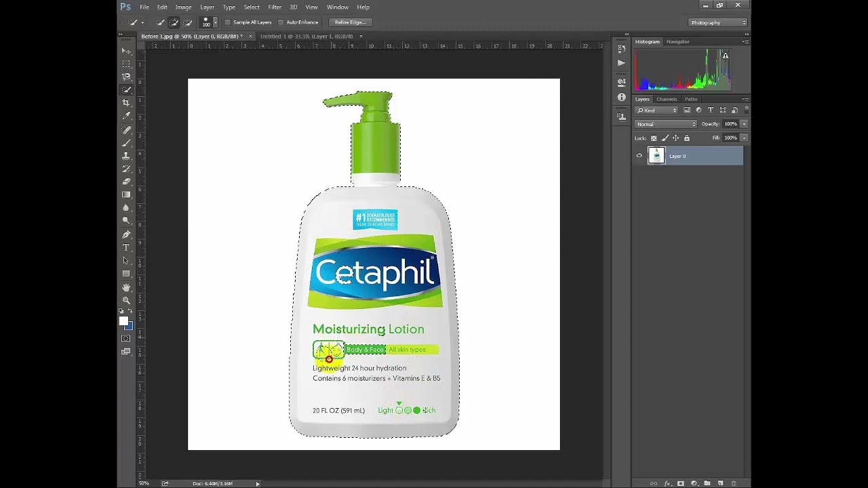Select the Hand tool
868x488 pixels.
[x=126, y=287]
